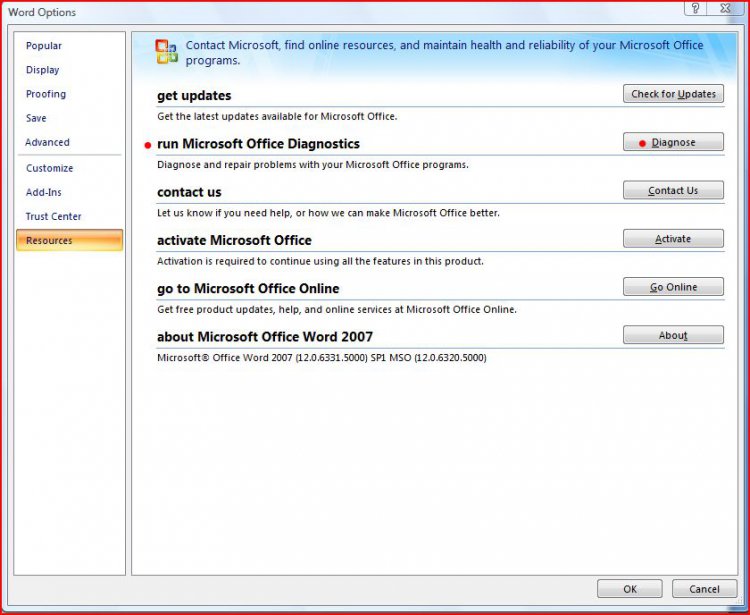
Task: Click 'Activation is required to continue' text
Action: point(320,261)
